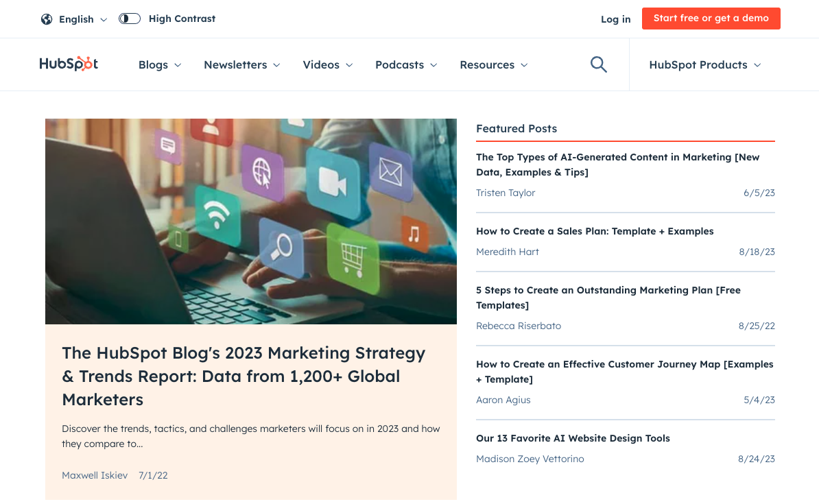Image resolution: width=819 pixels, height=504 pixels.
Task: Open 13 Favorite AI Website Design Tools post
Action: point(573,438)
